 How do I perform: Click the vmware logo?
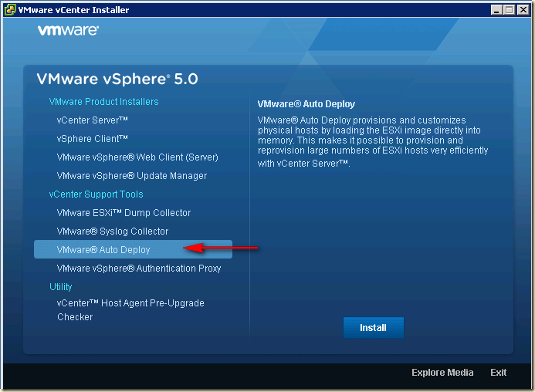[x=68, y=30]
